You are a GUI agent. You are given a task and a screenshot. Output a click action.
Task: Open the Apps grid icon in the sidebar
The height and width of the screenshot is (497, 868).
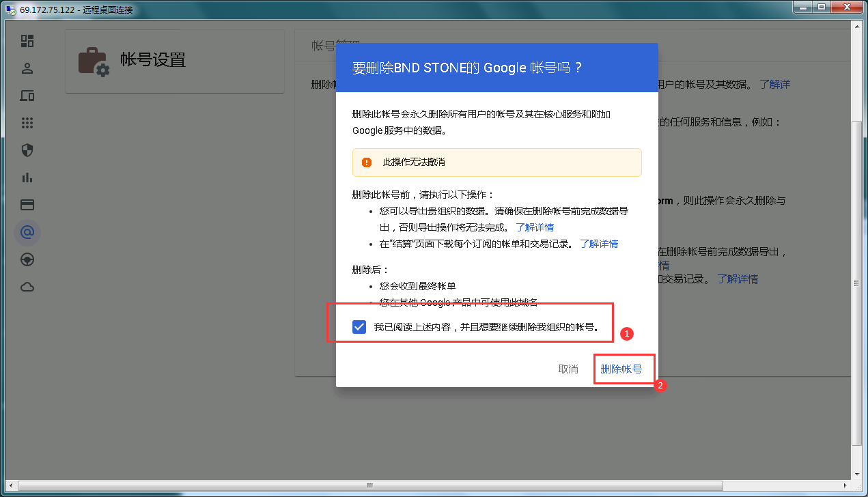[x=27, y=123]
